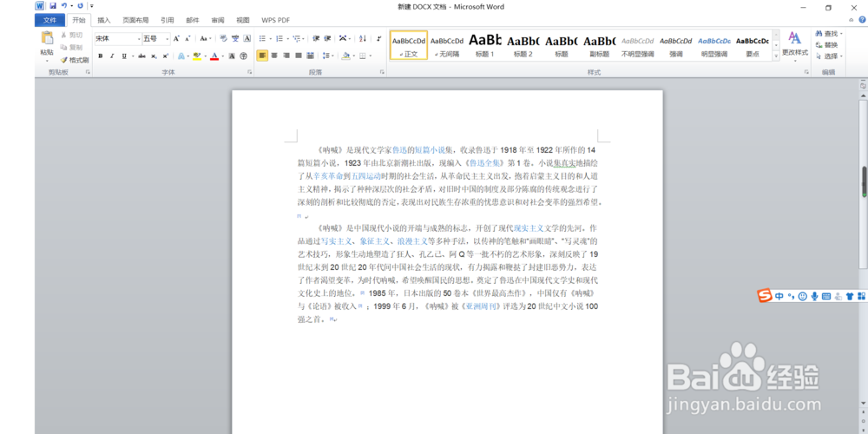Apply strikethrough formatting
The width and height of the screenshot is (868, 434).
(x=141, y=56)
